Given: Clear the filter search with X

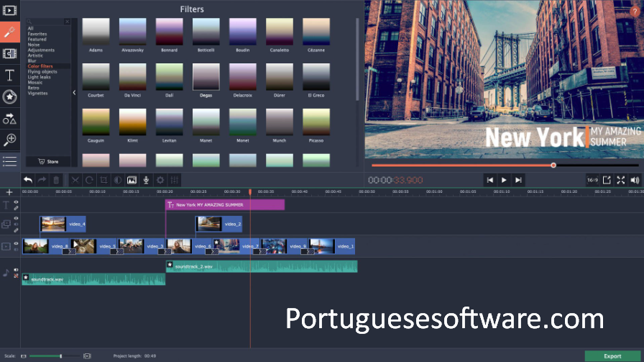Looking at the screenshot, I should (68, 22).
